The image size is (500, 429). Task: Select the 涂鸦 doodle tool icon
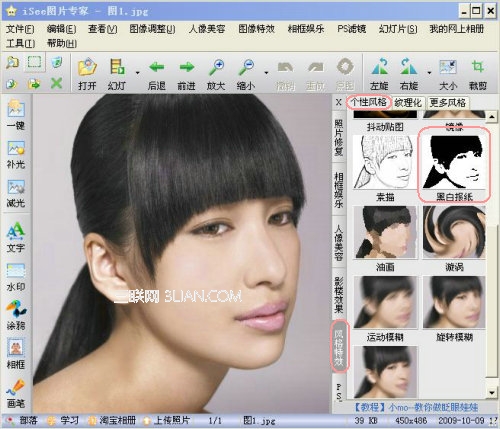16,315
